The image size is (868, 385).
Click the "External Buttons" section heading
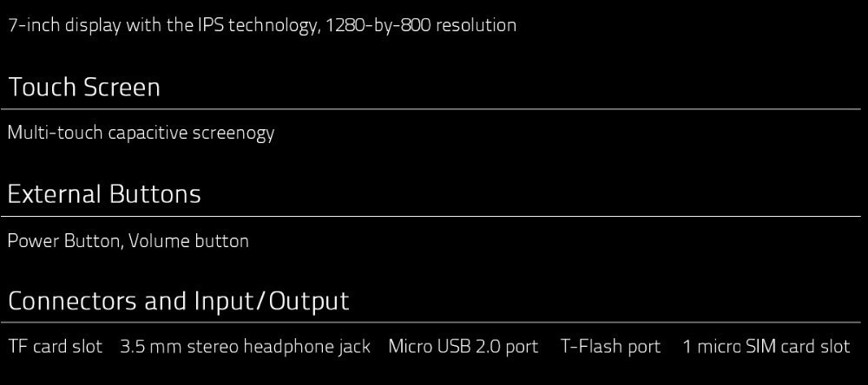[x=104, y=194]
